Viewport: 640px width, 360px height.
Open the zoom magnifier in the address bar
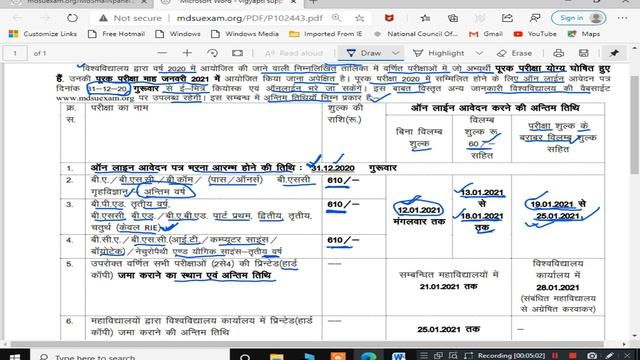tap(336, 18)
